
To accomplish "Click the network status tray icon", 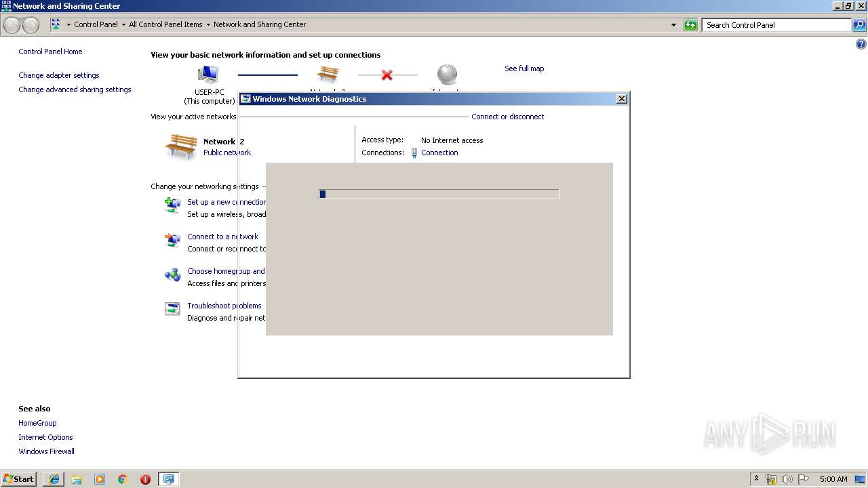I will click(771, 479).
